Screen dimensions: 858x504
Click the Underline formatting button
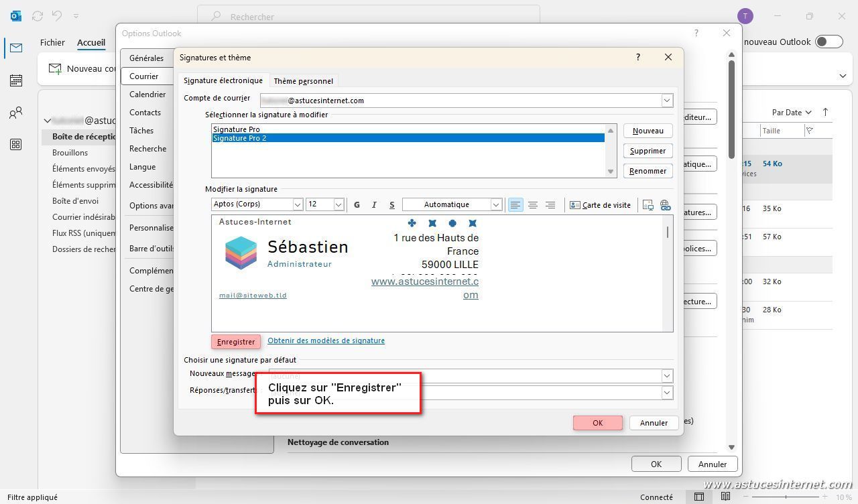click(x=391, y=205)
